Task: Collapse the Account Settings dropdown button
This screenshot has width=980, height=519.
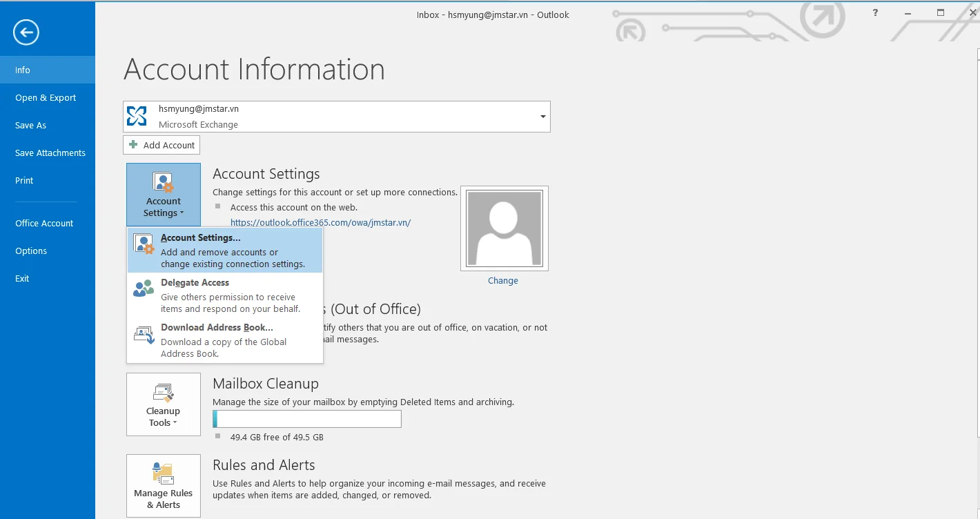Action: pos(164,195)
